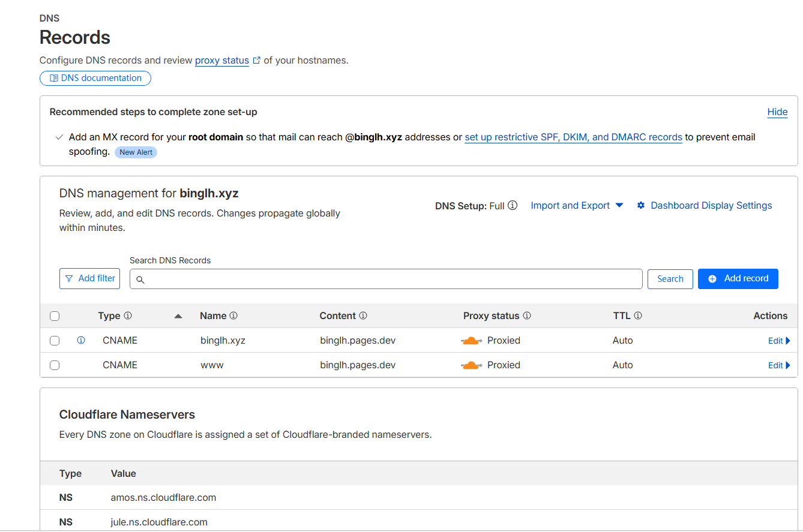Open Dashboard Display Settings

[x=705, y=206]
